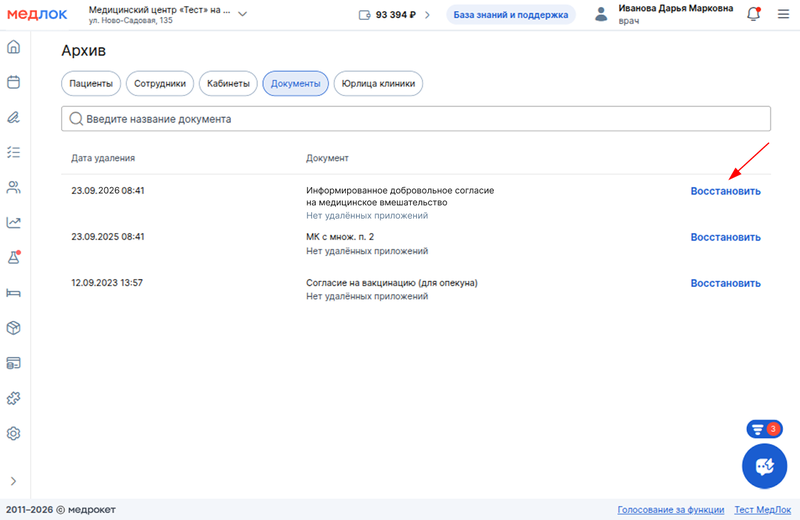Screen dimensions: 800x520
Task: Click the МК с множ. п. 2 document name
Action: [x=340, y=237]
